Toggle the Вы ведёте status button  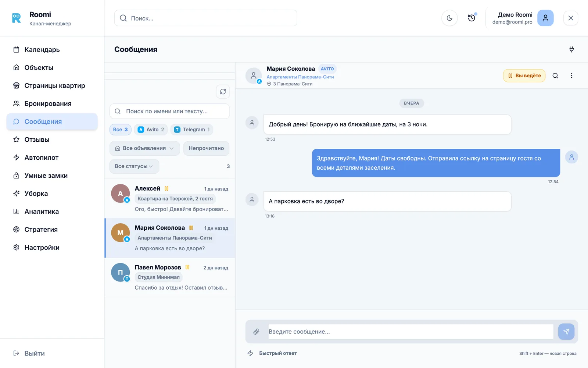pyautogui.click(x=524, y=76)
